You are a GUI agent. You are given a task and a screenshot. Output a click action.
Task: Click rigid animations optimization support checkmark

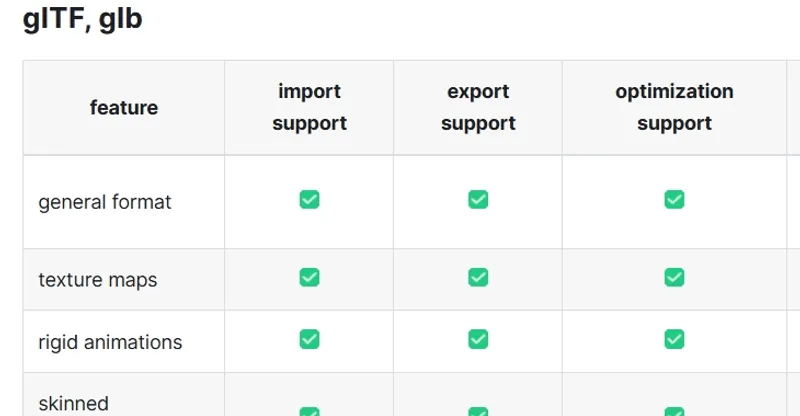pyautogui.click(x=674, y=339)
